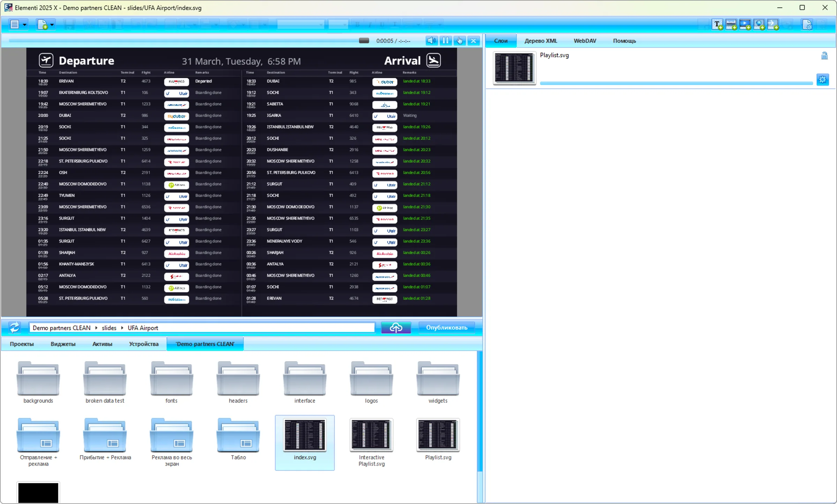Click the preview timeline progress handle

[364, 40]
